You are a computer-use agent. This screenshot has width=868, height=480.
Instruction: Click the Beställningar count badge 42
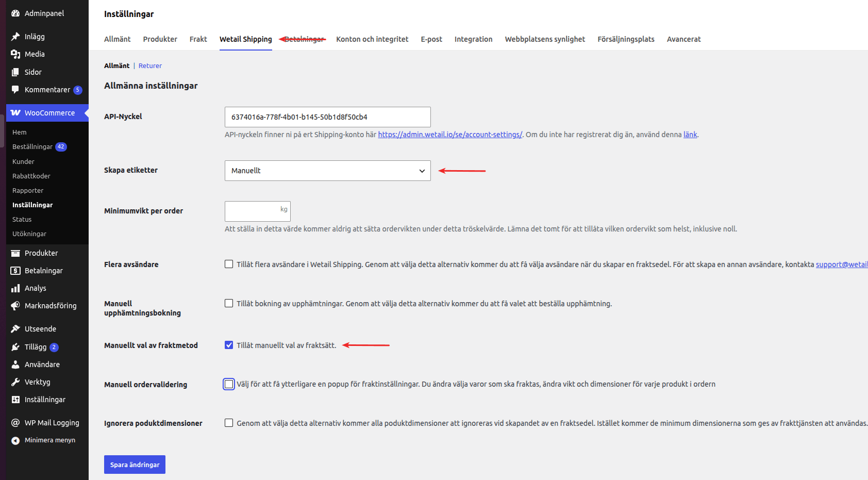click(61, 147)
